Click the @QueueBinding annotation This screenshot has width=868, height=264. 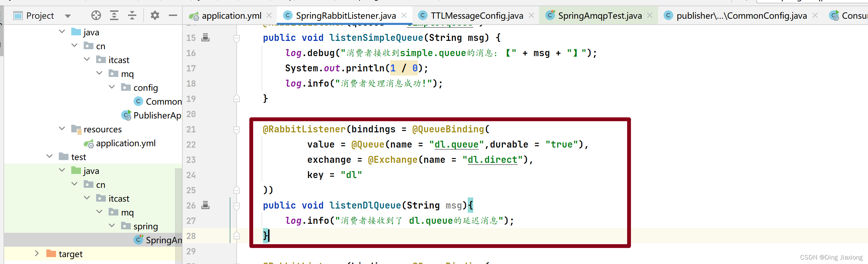coord(448,129)
